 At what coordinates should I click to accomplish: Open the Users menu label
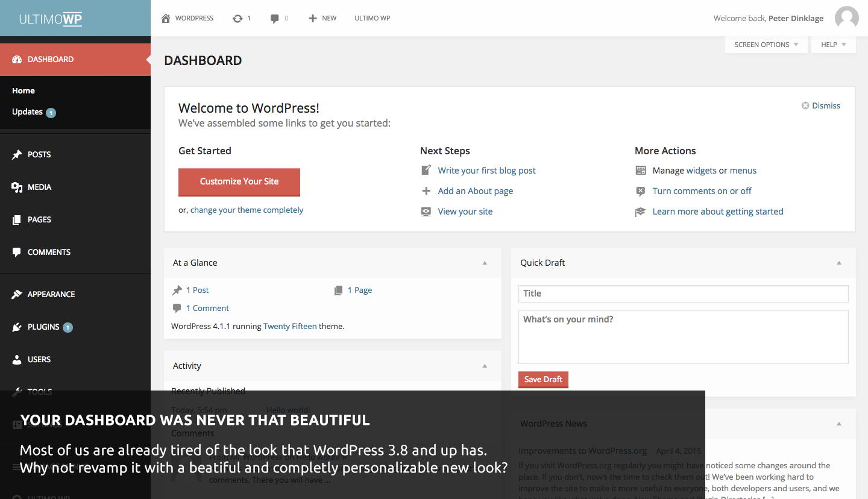(x=39, y=360)
